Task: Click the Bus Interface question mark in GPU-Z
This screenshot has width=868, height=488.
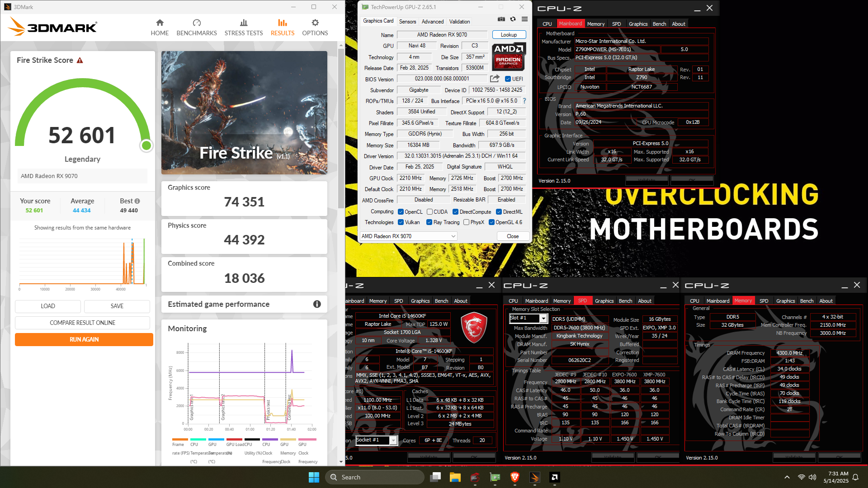Action: pos(524,101)
